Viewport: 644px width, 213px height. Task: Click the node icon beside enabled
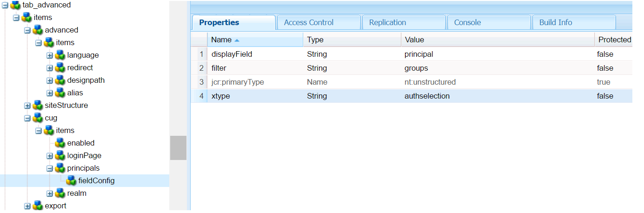tap(60, 143)
